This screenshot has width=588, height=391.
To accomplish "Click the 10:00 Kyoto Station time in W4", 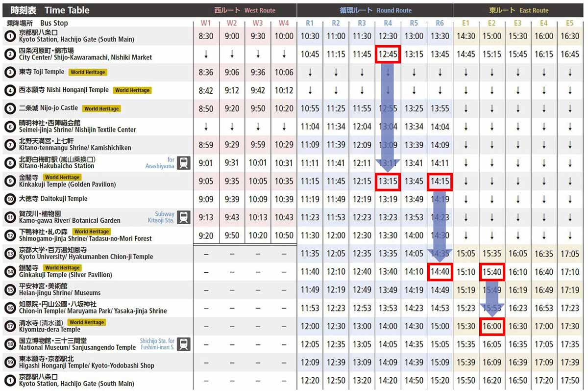I will click(x=284, y=36).
